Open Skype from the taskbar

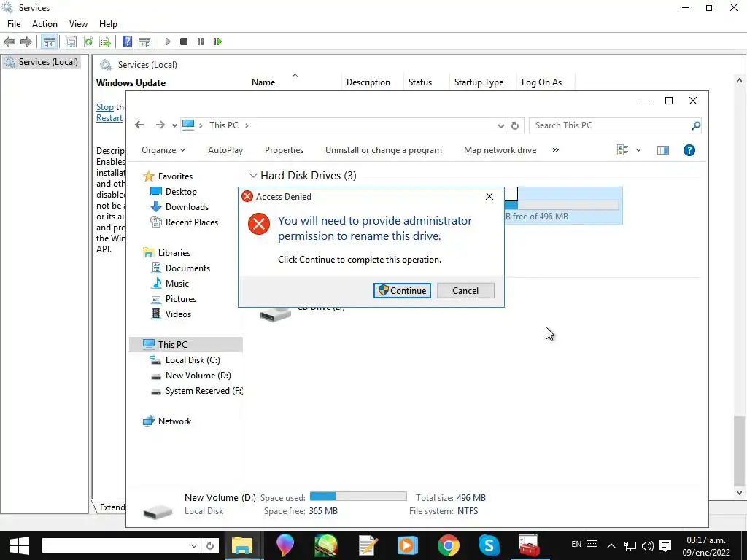pyautogui.click(x=489, y=545)
